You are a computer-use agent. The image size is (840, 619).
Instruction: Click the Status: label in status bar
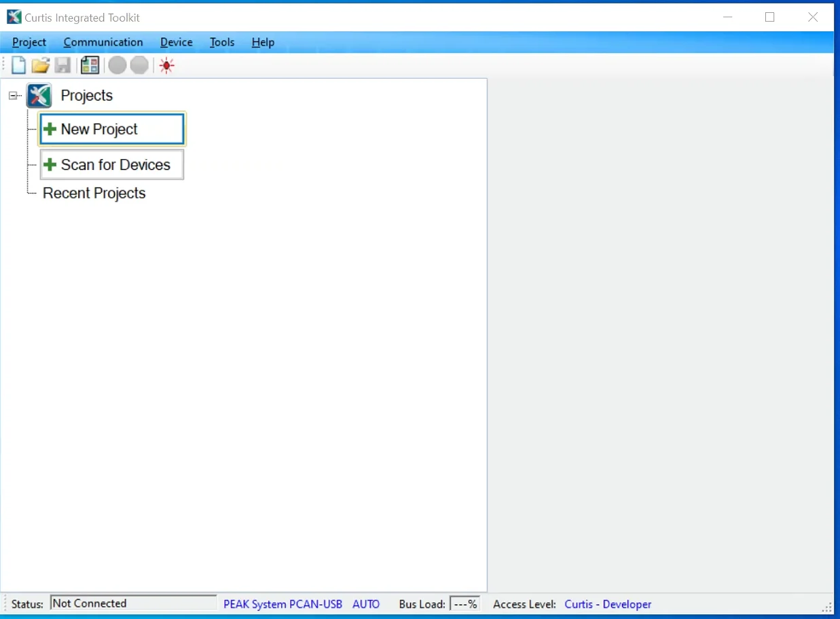click(27, 604)
